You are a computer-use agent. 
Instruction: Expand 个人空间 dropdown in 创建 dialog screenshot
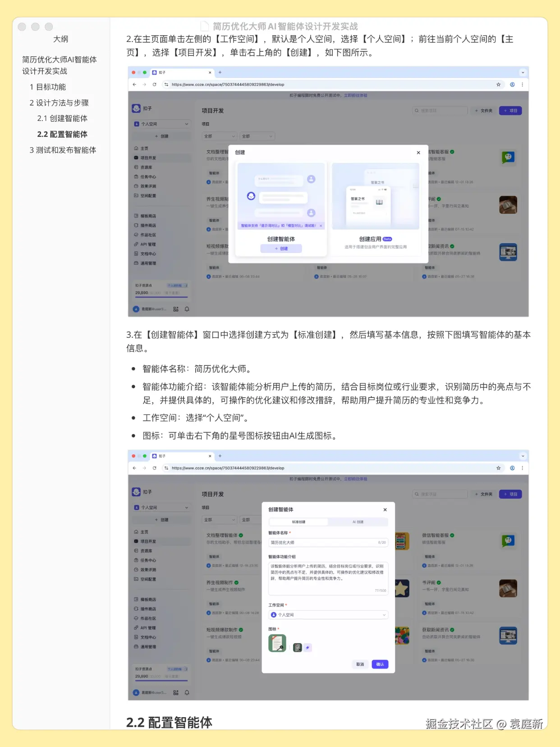161,124
